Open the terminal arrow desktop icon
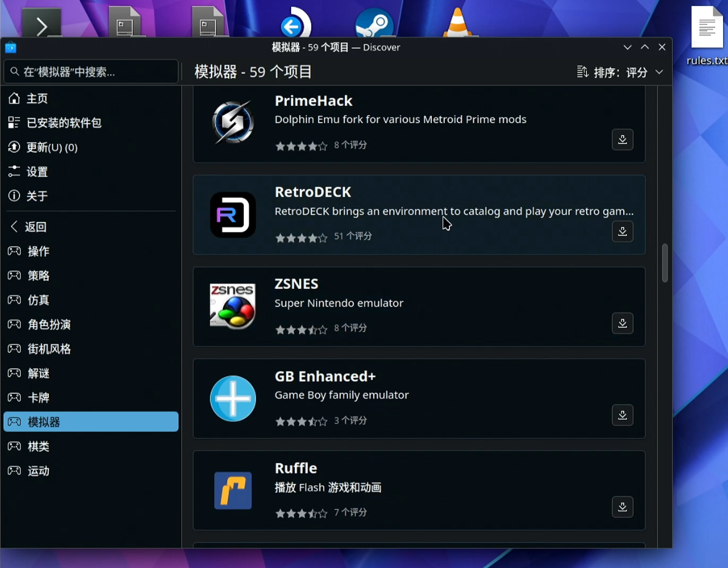Viewport: 728px width, 568px height. [x=41, y=23]
